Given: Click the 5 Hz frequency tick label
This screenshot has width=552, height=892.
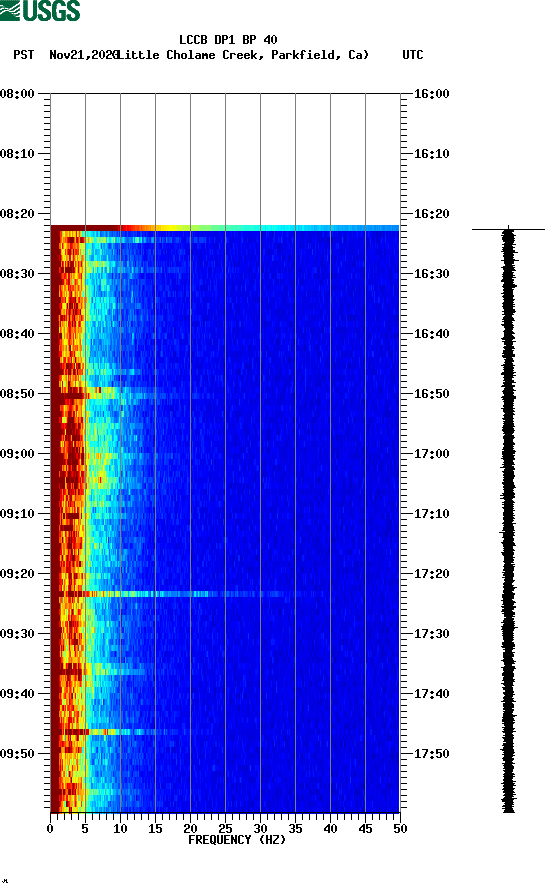Looking at the screenshot, I should click(x=85, y=829).
